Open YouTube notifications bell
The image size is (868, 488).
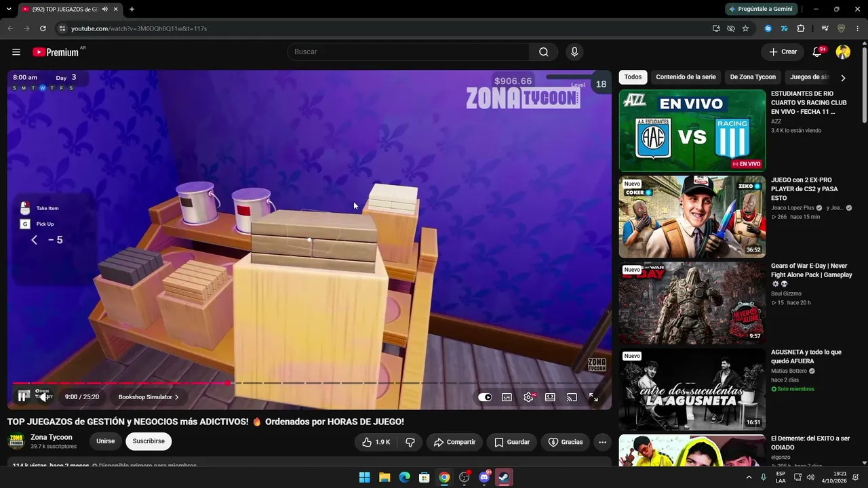818,52
